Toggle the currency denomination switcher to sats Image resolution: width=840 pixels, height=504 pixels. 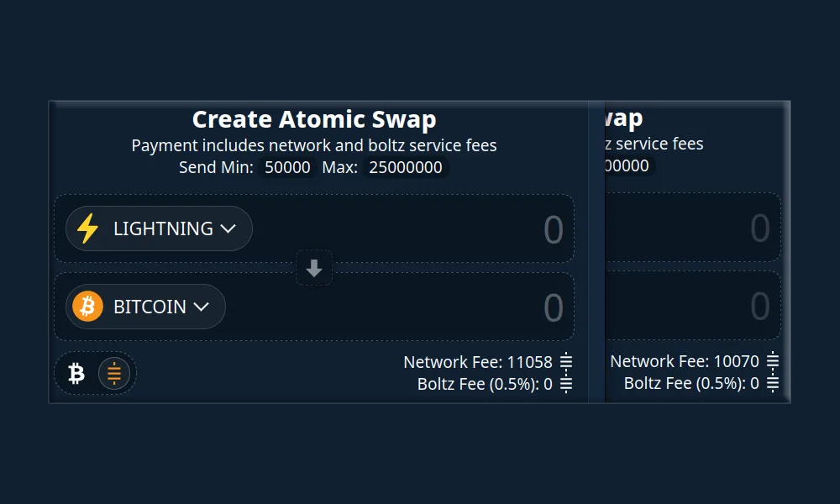(x=113, y=372)
